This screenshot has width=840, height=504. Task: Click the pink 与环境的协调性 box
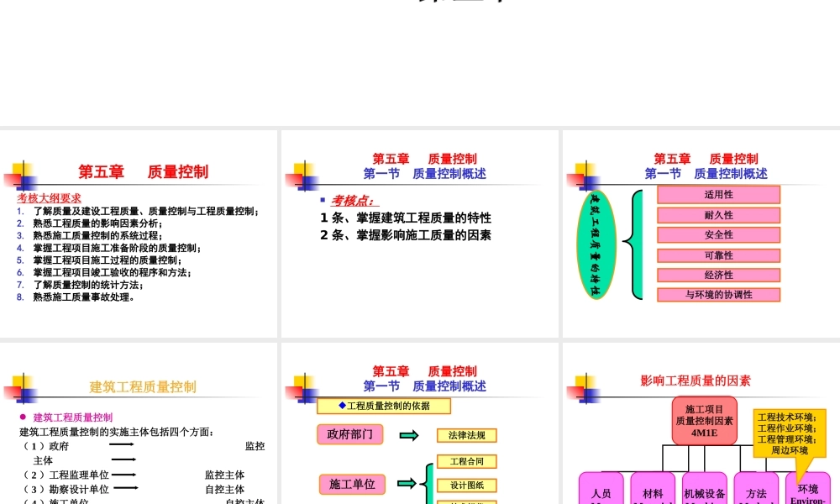click(x=718, y=295)
